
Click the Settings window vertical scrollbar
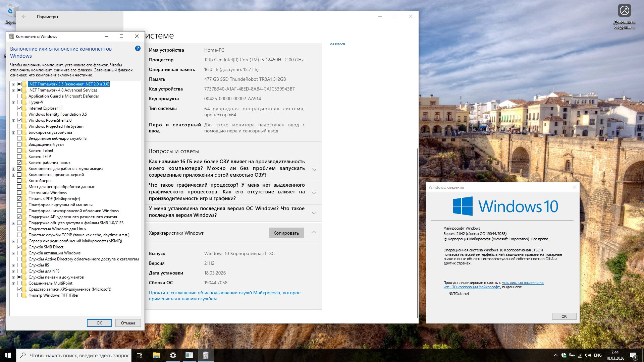(417, 231)
